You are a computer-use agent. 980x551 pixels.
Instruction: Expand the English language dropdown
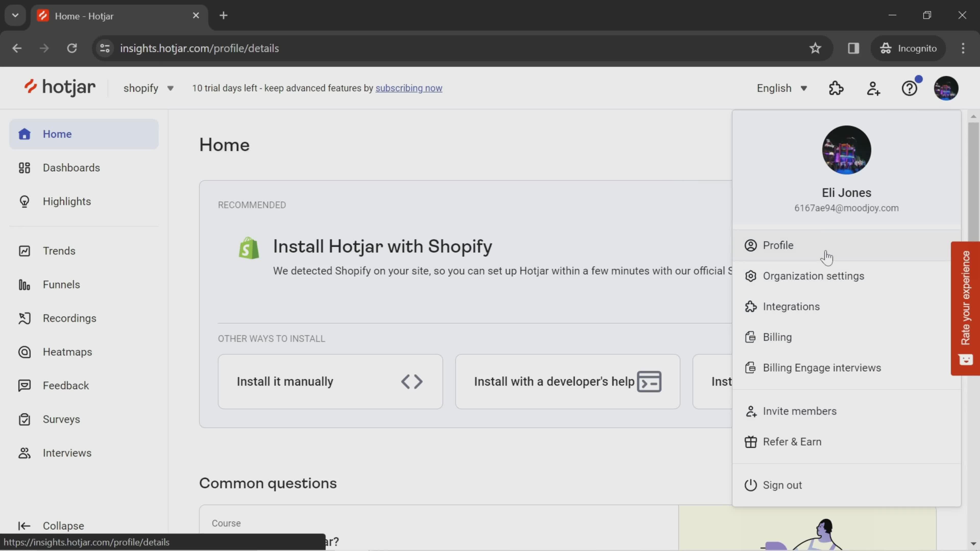click(x=782, y=87)
